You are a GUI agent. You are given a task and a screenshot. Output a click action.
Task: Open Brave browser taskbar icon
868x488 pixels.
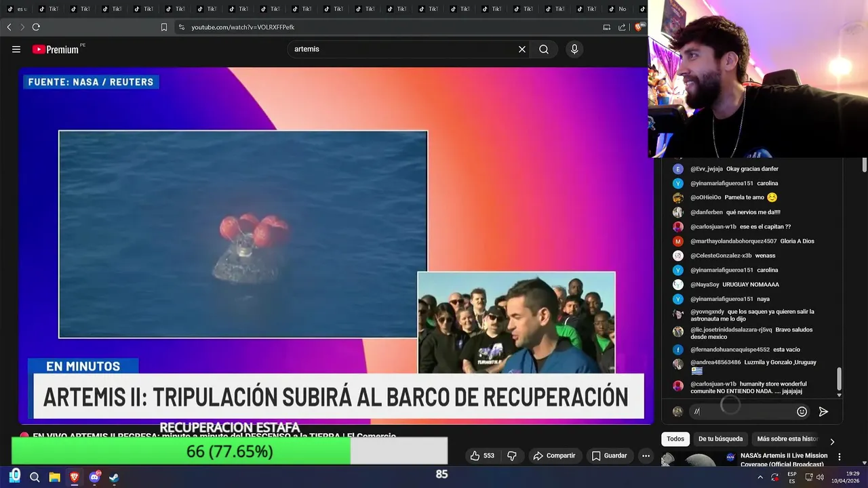pyautogui.click(x=75, y=477)
